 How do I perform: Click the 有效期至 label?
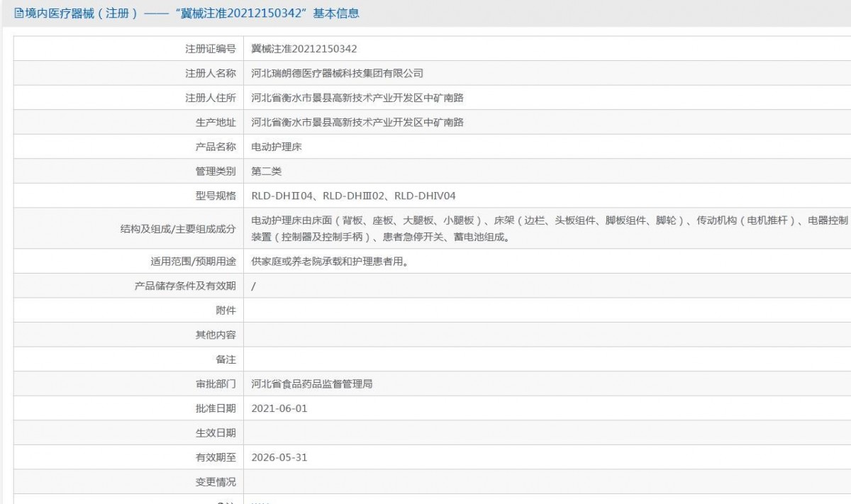pyautogui.click(x=216, y=457)
